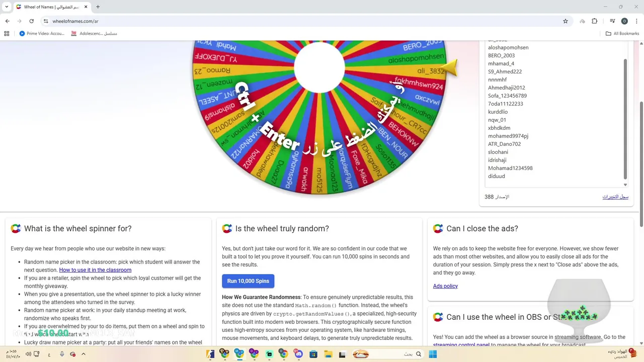
Task: Click the logo beside Is the wheel truly random
Action: pos(227,229)
